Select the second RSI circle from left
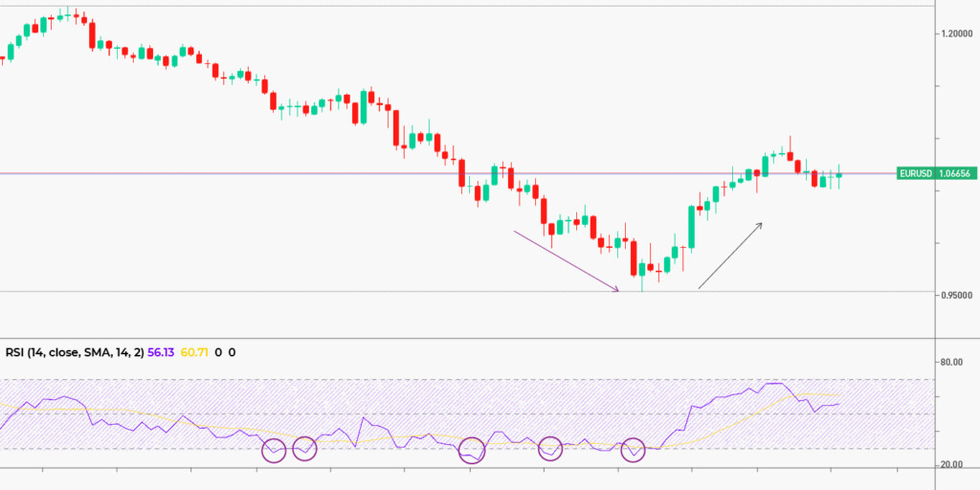The height and width of the screenshot is (490, 980). coord(304,447)
